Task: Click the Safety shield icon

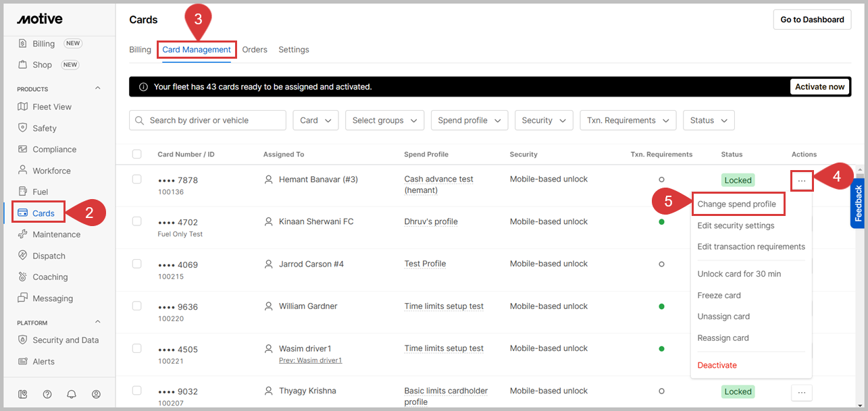Action: 22,128
